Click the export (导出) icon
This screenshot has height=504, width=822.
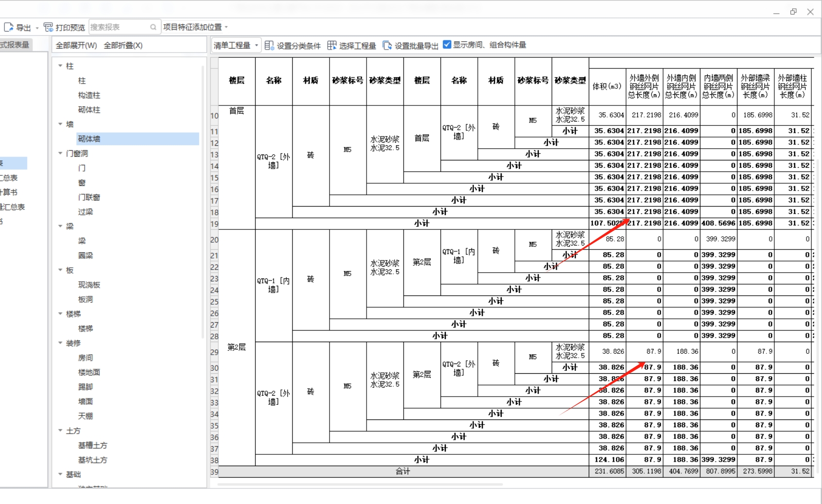[x=8, y=27]
